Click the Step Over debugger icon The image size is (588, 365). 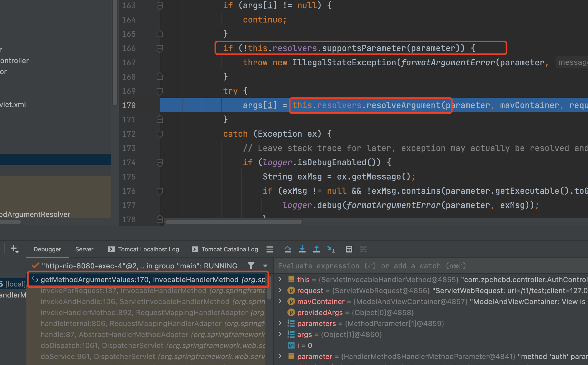click(288, 249)
